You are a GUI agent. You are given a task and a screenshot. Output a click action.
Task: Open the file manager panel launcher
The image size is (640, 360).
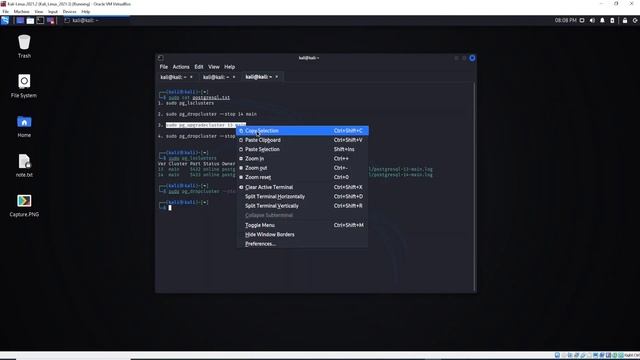[x=30, y=20]
